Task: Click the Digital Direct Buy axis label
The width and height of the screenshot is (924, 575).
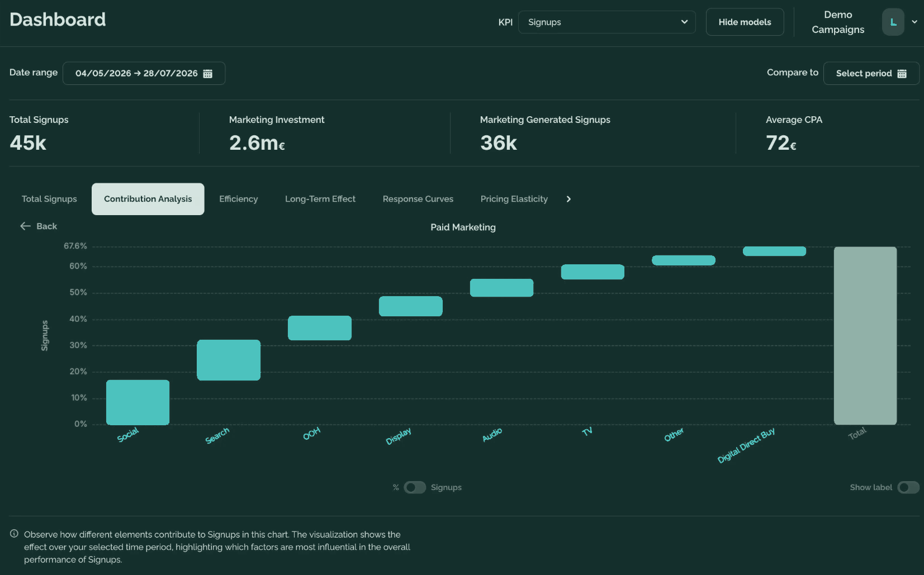Action: 746,445
